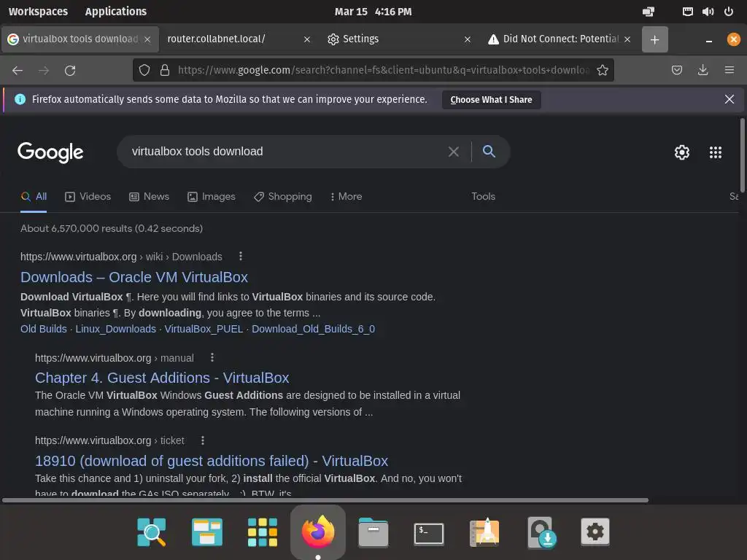
Task: Open Downloads – Oracle VM VirtualBox result
Action: pyautogui.click(x=134, y=277)
